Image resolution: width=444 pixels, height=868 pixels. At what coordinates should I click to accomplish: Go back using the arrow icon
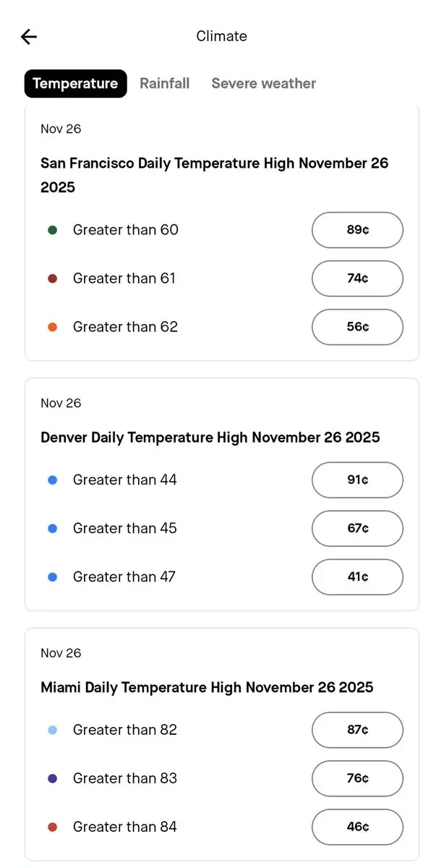pos(29,37)
